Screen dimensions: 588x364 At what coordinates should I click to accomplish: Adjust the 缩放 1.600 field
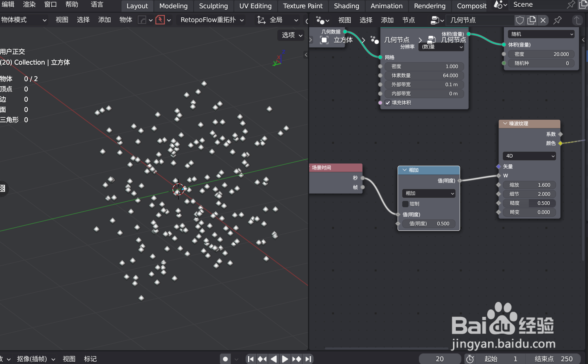coord(529,185)
